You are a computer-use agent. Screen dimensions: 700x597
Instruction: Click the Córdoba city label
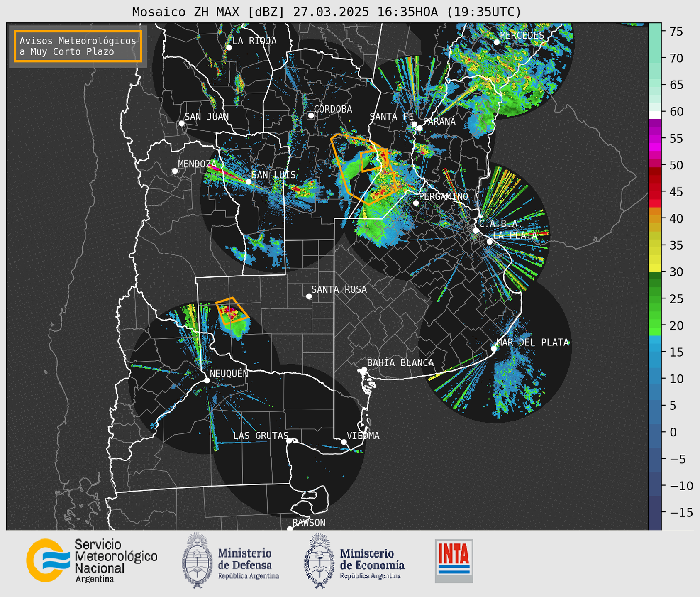pos(333,109)
